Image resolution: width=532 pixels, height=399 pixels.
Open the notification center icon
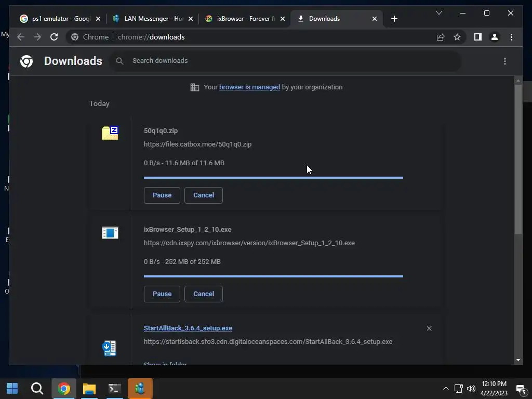coord(521,390)
